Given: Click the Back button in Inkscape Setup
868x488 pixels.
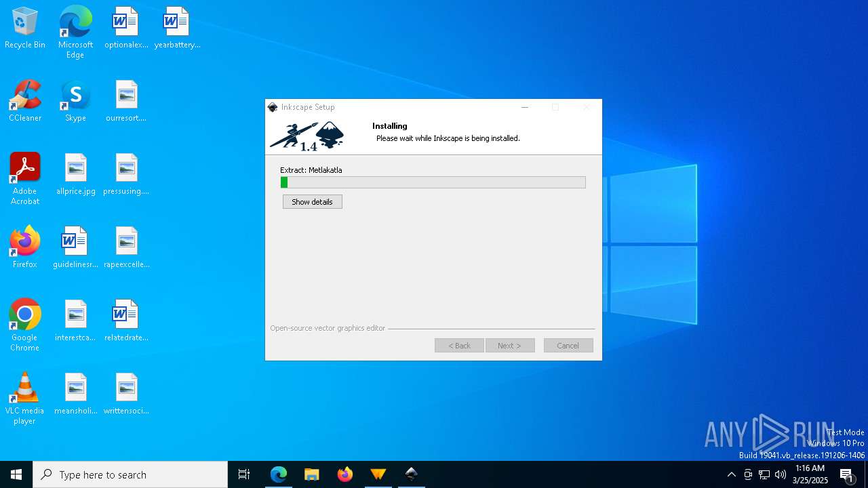Looking at the screenshot, I should click(x=459, y=346).
